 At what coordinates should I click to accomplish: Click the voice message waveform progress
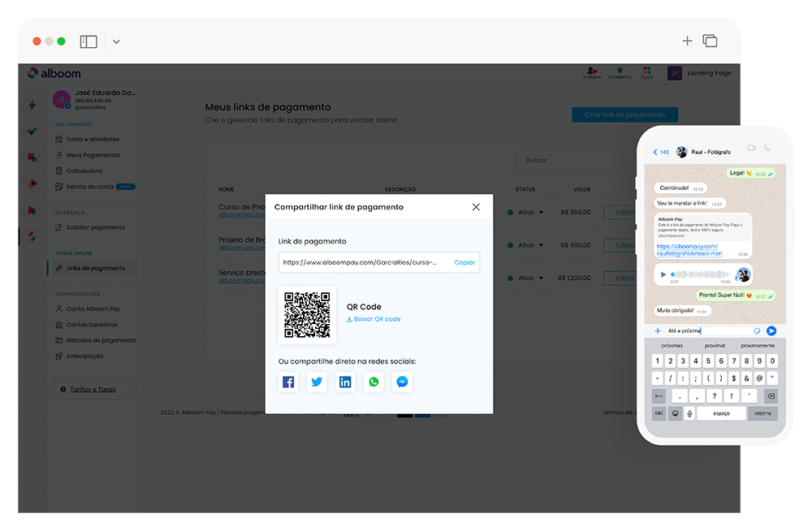[701, 274]
